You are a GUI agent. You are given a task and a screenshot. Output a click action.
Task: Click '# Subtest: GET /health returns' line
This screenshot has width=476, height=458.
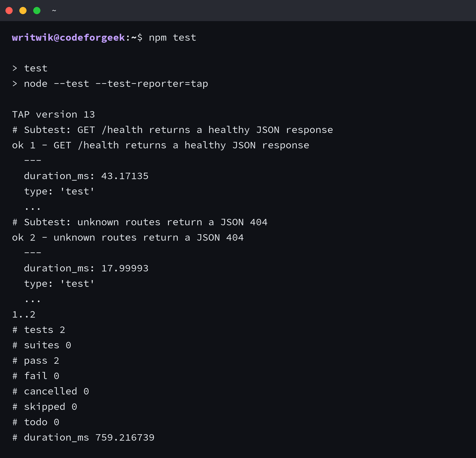pos(173,130)
